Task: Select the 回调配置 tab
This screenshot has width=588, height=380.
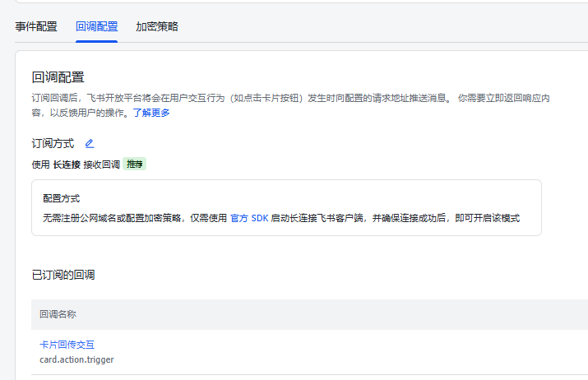Action: tap(96, 26)
